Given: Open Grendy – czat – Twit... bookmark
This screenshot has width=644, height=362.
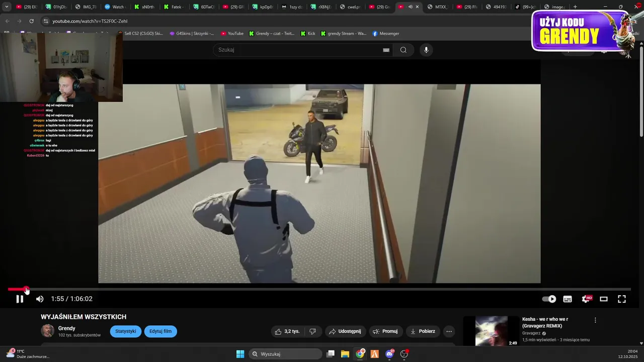Looking at the screenshot, I should pos(272,34).
